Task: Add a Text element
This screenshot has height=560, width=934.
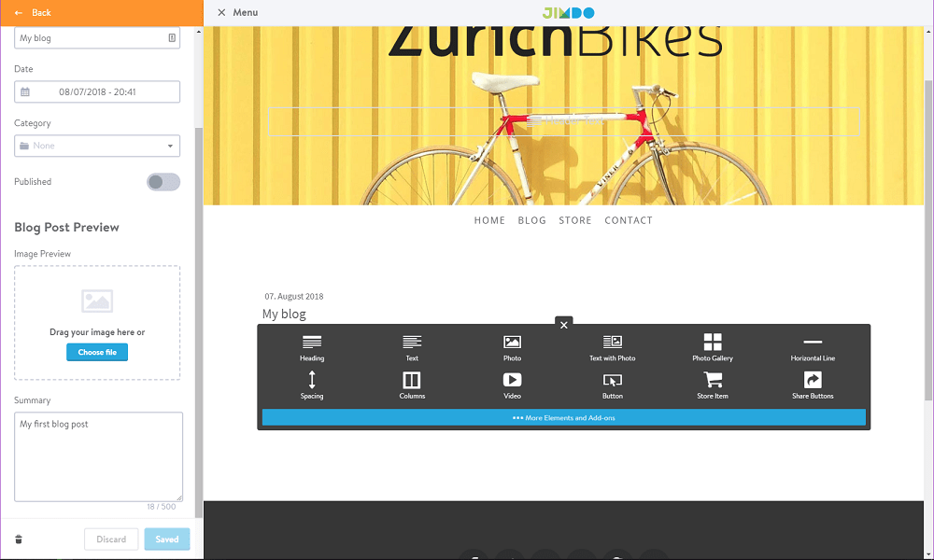Action: click(412, 348)
